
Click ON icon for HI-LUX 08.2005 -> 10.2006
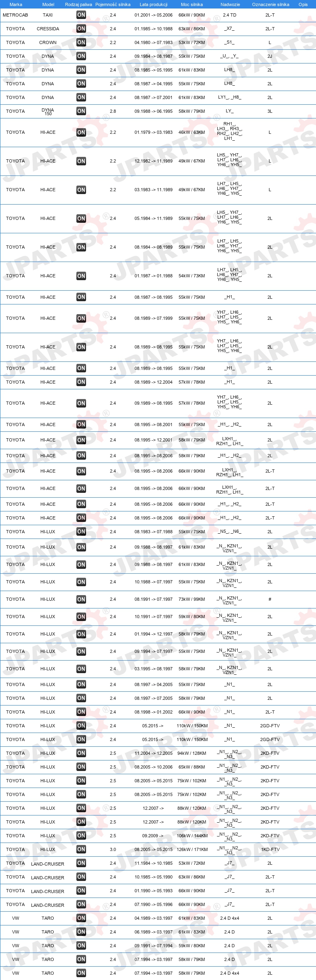pos(81,767)
